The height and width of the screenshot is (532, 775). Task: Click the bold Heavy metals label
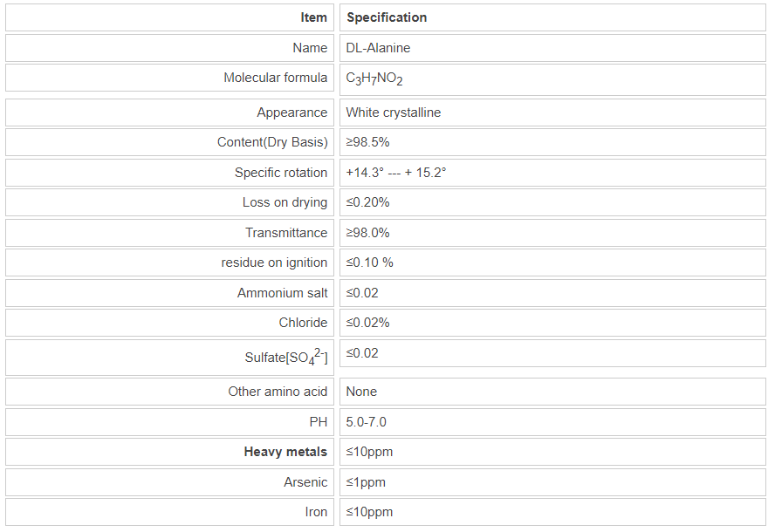click(x=285, y=452)
